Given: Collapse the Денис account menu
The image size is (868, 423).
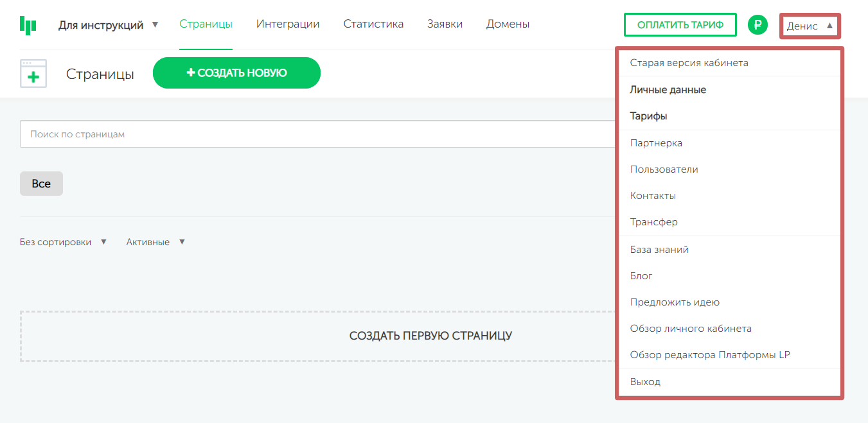Looking at the screenshot, I should coord(810,26).
